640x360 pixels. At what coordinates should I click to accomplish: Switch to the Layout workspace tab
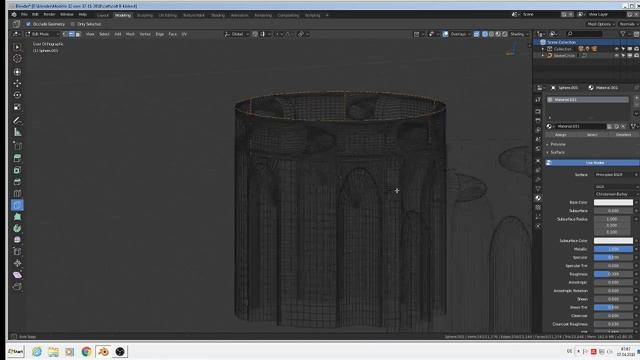click(103, 15)
